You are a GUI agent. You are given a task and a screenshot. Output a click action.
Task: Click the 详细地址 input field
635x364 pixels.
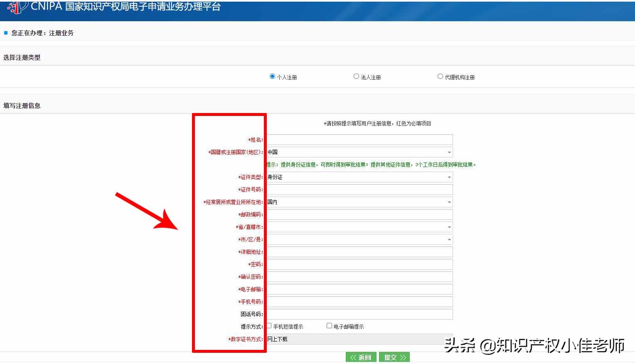point(359,252)
